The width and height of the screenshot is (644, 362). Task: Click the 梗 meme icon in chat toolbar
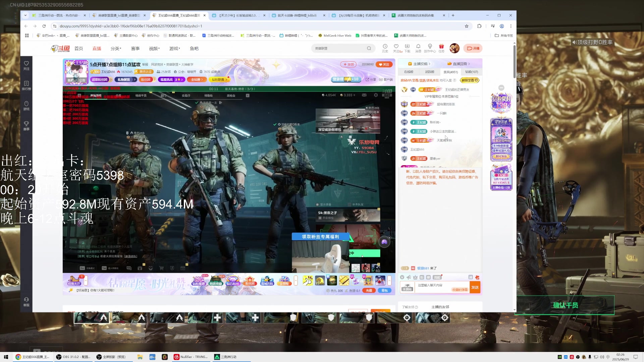(x=428, y=277)
